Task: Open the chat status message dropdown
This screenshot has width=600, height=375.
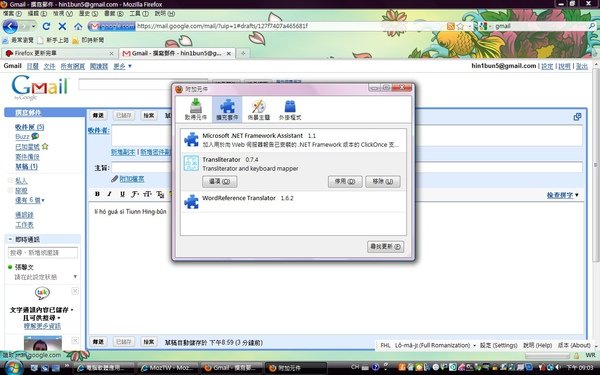Action: click(x=75, y=277)
